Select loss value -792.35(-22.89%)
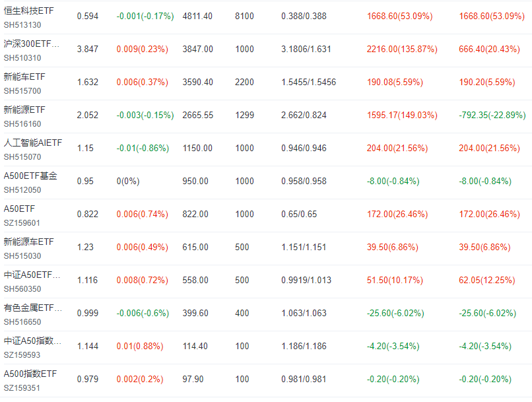Viewport: 532px width, 402px height. (x=492, y=116)
